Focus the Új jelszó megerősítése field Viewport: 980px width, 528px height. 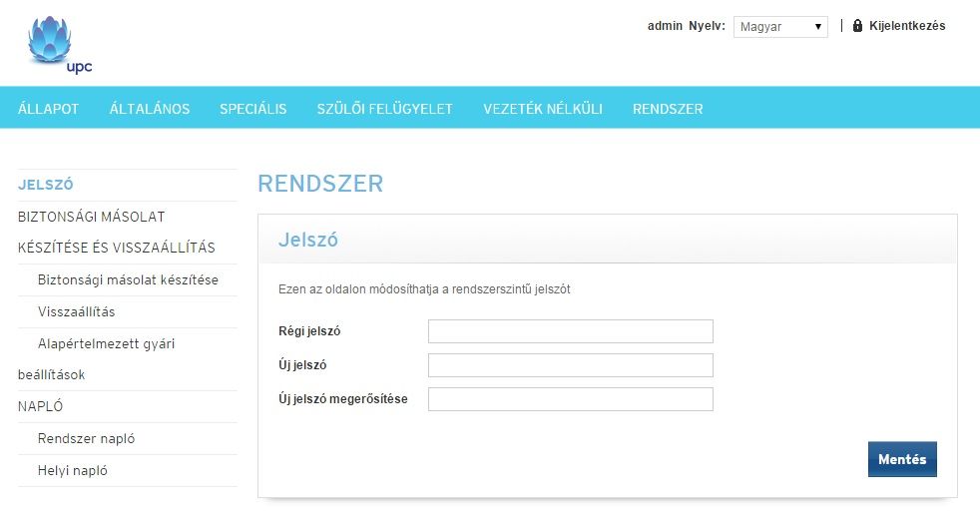pos(571,399)
